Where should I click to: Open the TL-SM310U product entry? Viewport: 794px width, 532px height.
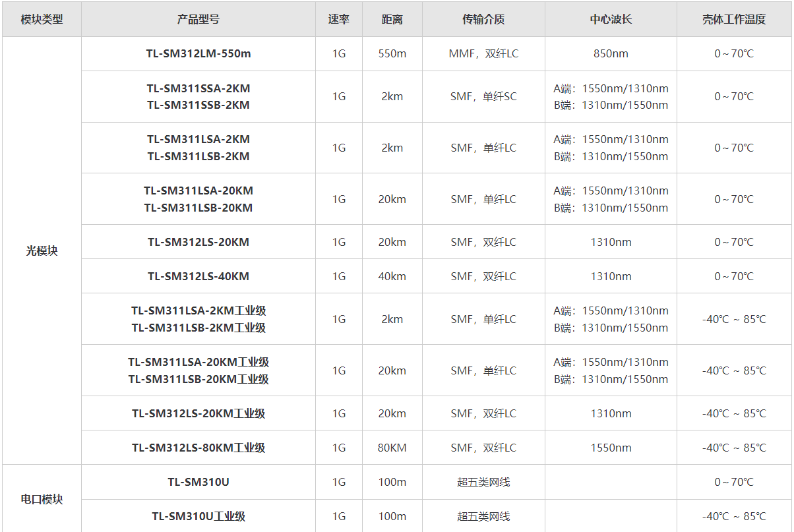(198, 482)
